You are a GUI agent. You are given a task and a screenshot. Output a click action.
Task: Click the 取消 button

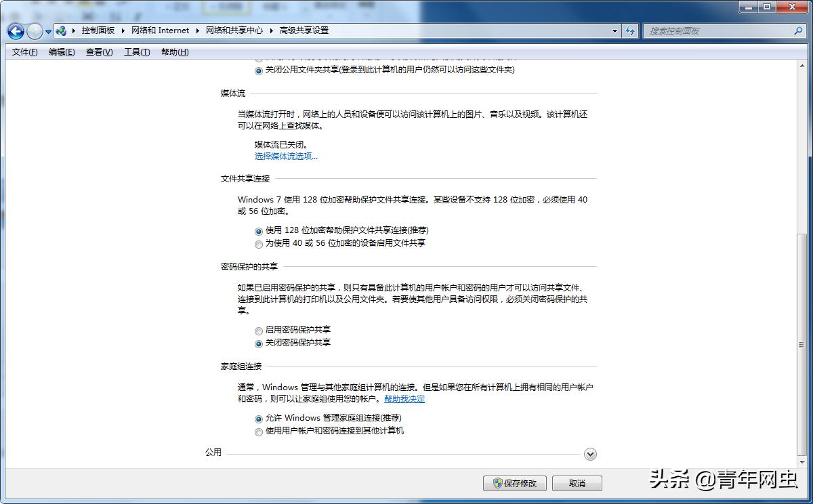point(577,483)
